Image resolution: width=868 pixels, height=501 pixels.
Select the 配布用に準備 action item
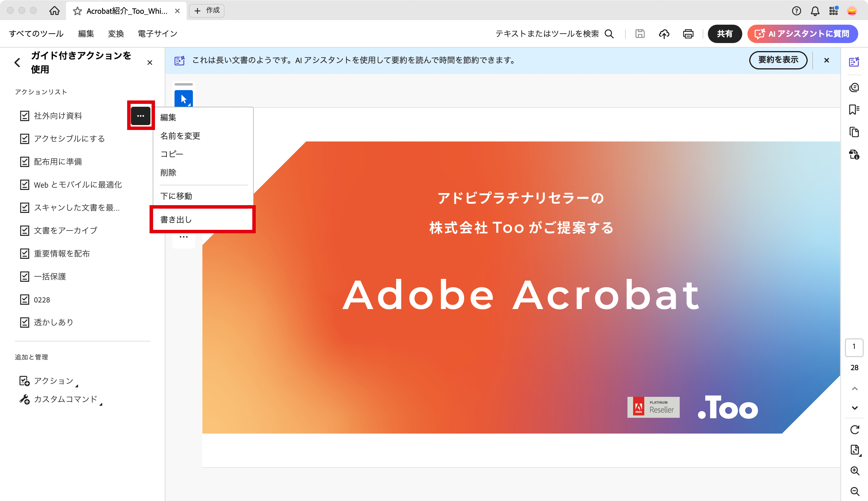pyautogui.click(x=58, y=162)
